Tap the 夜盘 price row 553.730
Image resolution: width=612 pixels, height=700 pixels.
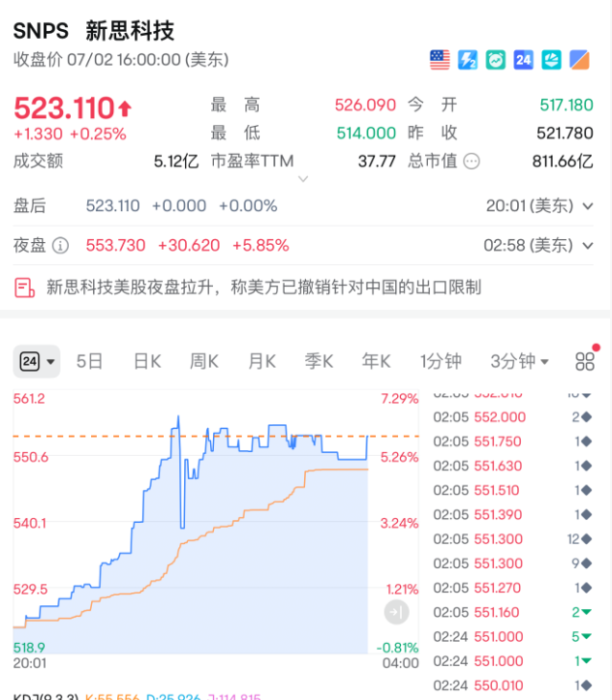[x=115, y=246]
